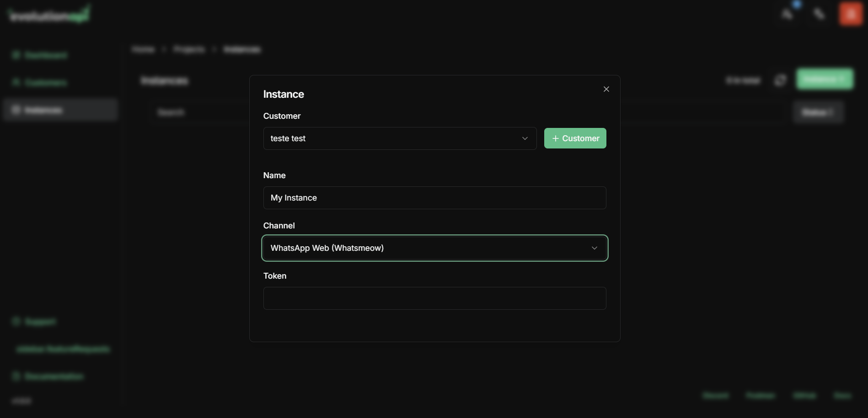
Task: Open the Support section in the sidebar
Action: [39, 321]
